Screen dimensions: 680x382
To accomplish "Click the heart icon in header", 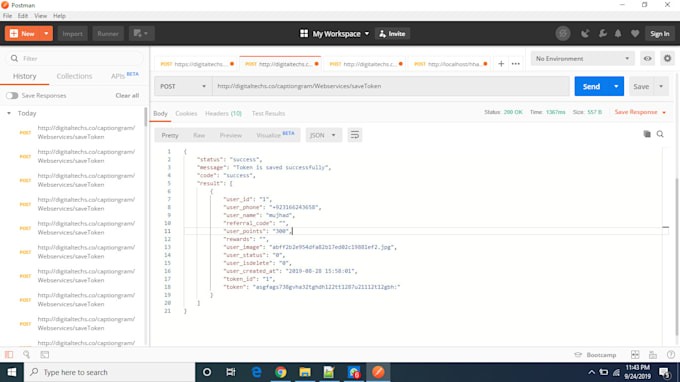I will coord(635,33).
